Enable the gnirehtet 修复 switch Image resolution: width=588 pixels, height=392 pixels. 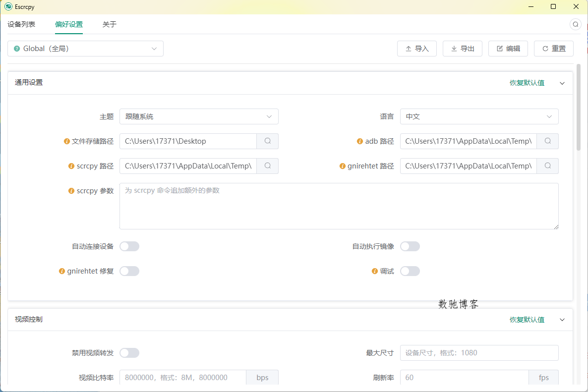(129, 271)
